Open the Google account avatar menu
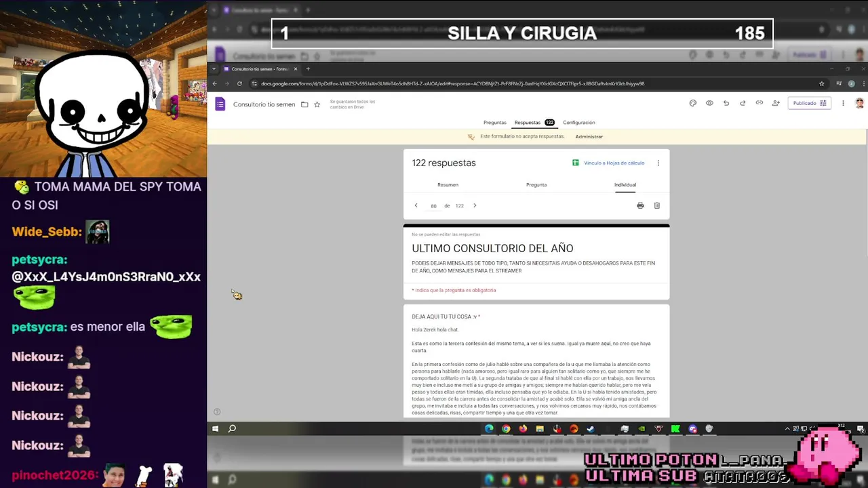The width and height of the screenshot is (868, 488). [860, 103]
